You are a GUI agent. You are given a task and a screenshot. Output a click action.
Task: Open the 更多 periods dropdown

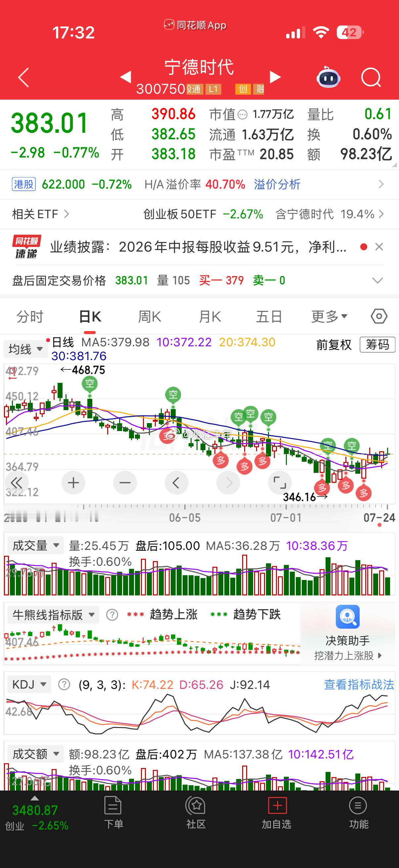329,316
